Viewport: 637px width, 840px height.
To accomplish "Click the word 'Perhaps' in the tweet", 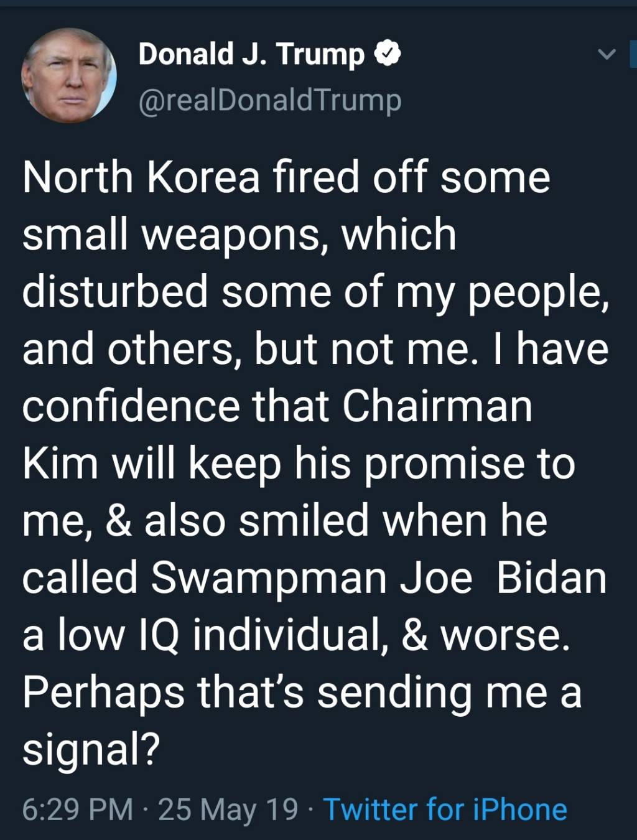I will pos(103,693).
